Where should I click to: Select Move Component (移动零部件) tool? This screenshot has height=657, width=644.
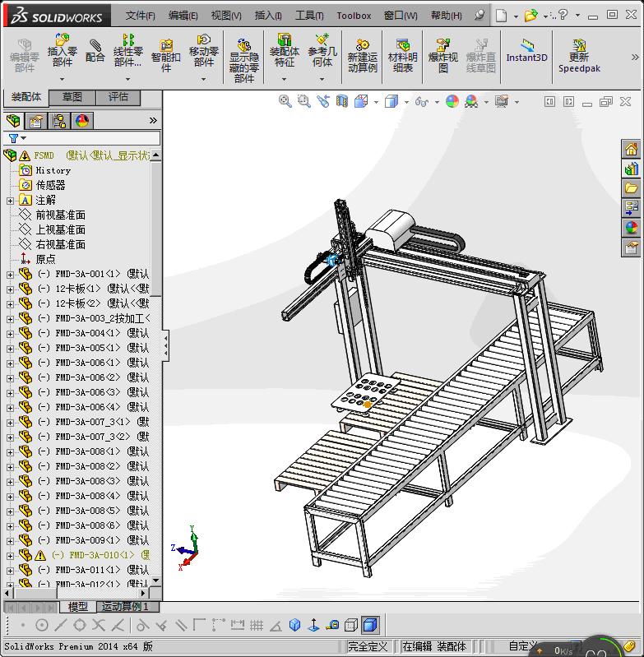[x=204, y=50]
